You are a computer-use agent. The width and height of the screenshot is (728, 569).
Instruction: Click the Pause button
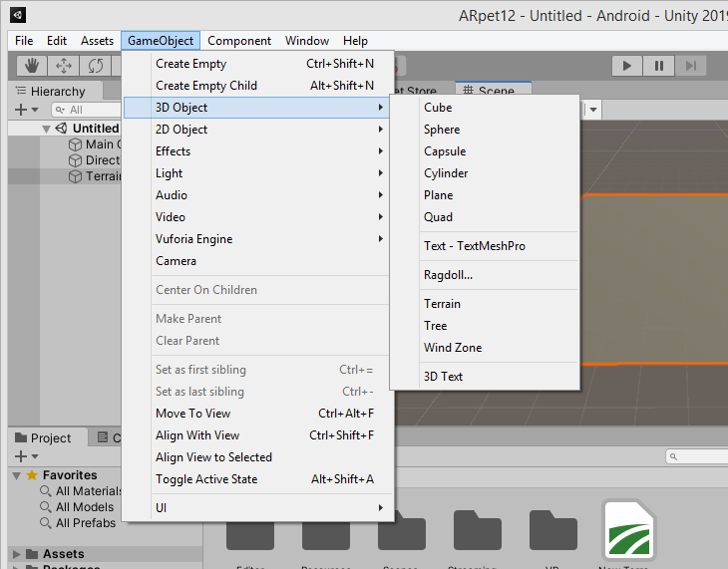[x=659, y=66]
